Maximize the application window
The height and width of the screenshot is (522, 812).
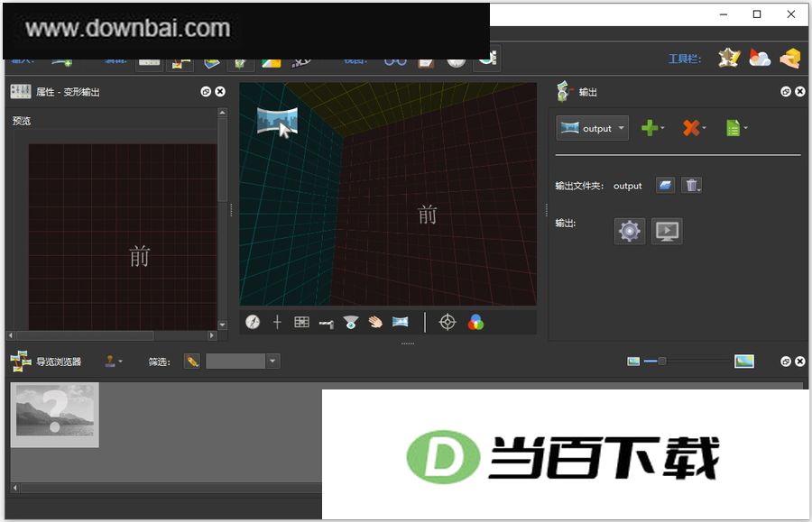(x=757, y=14)
